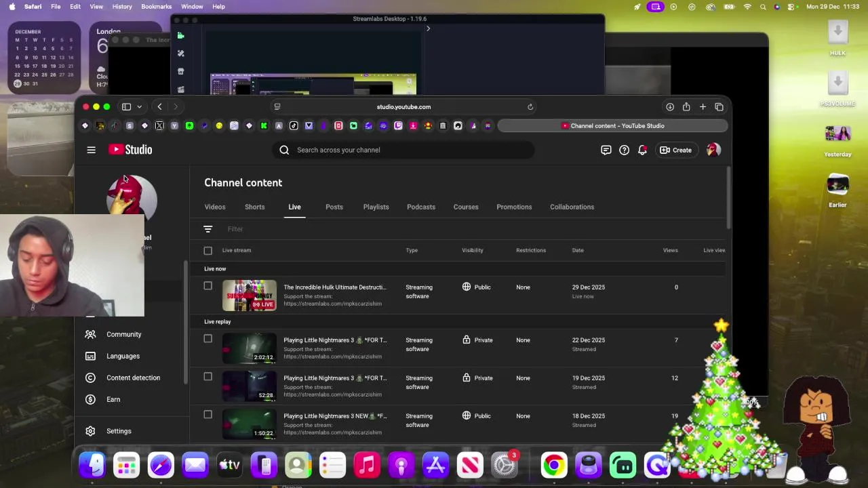Click the Create button
The image size is (868, 488).
pyautogui.click(x=675, y=150)
